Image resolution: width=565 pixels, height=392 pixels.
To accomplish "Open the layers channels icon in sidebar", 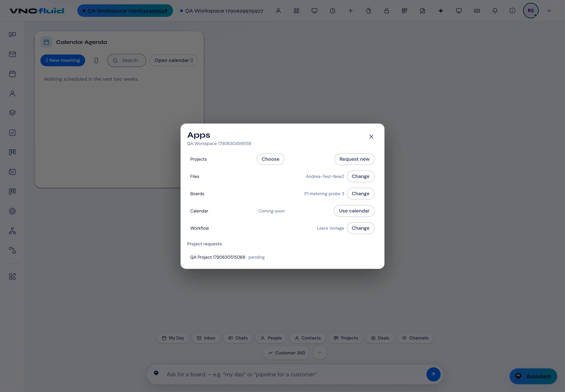I will (x=12, y=113).
